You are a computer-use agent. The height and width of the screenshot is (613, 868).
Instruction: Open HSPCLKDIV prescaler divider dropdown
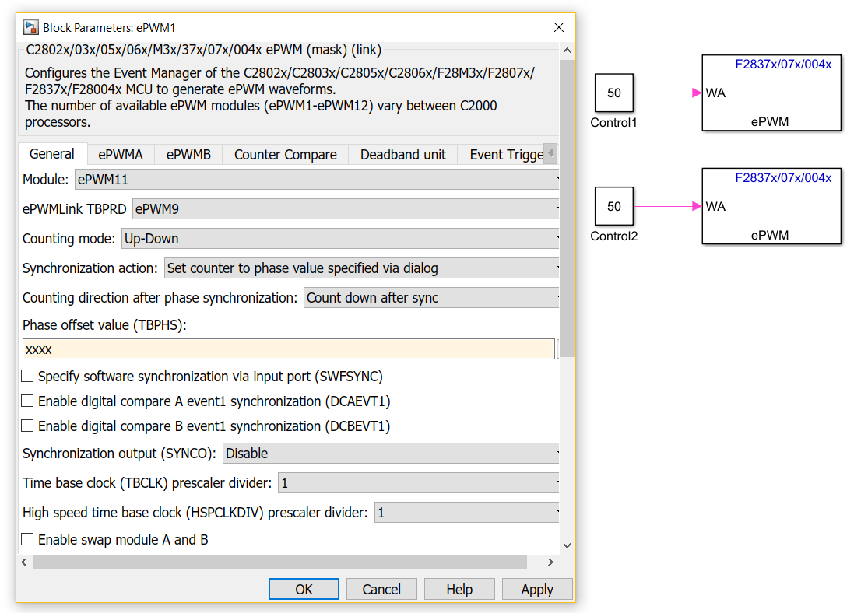point(466,513)
